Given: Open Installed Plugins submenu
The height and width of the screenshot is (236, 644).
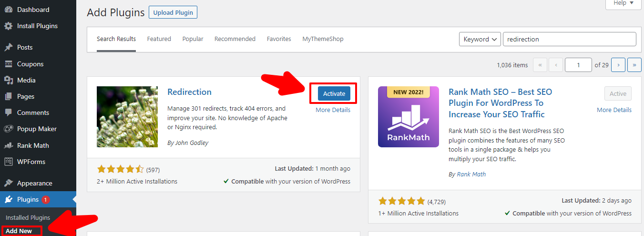Looking at the screenshot, I should pyautogui.click(x=28, y=217).
